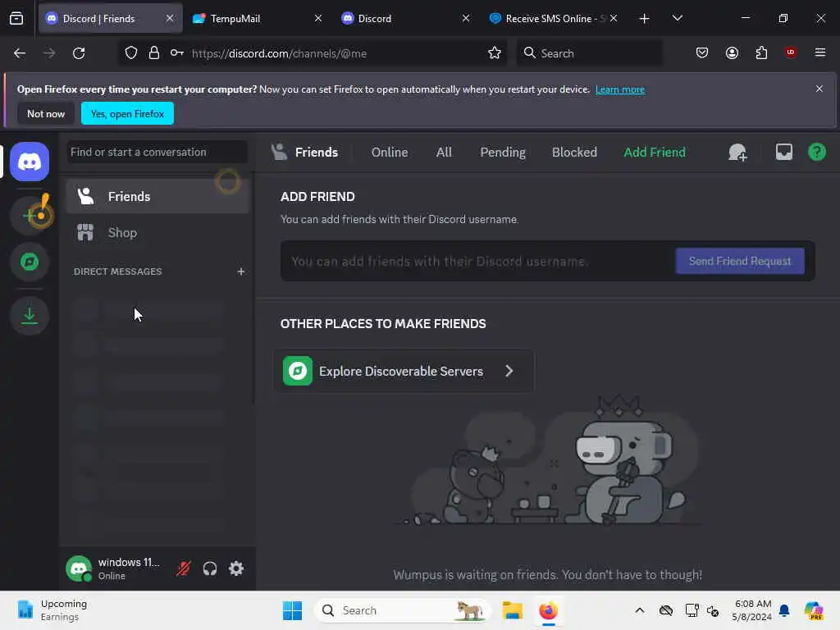Image resolution: width=840 pixels, height=630 pixels.
Task: Click the green Help question mark icon
Action: (816, 152)
